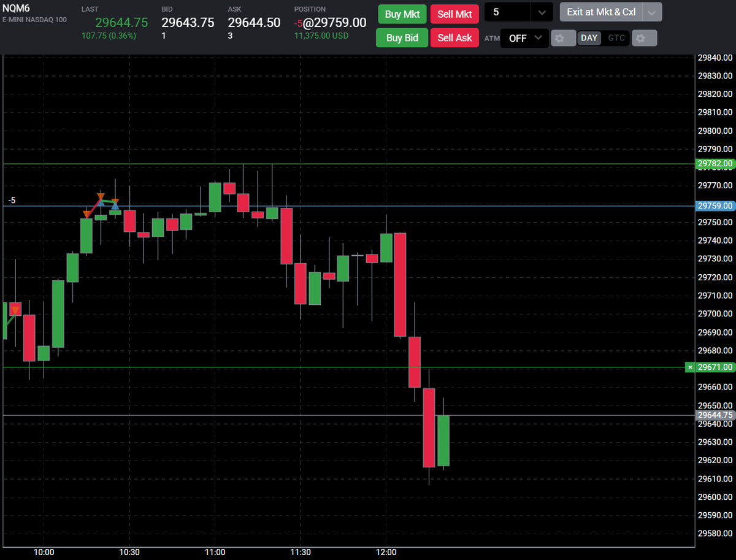Click the E-MINI NASDAQ 100 description

click(34, 20)
